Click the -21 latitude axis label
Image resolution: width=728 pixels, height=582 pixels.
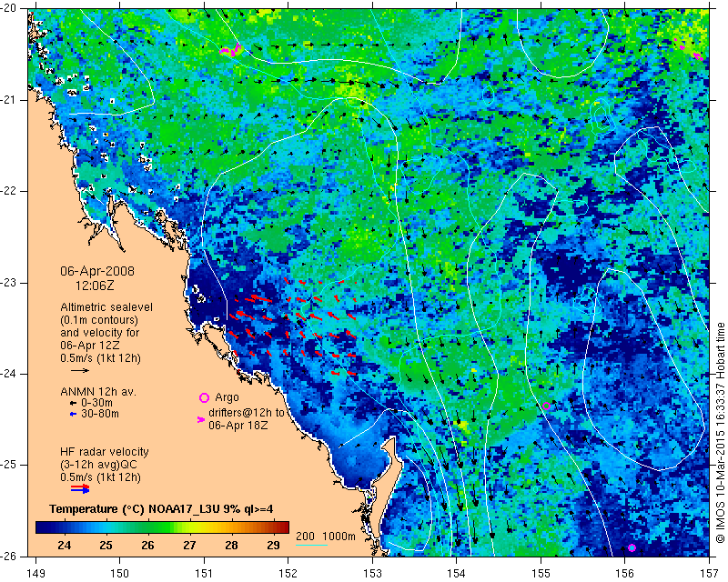coord(8,100)
